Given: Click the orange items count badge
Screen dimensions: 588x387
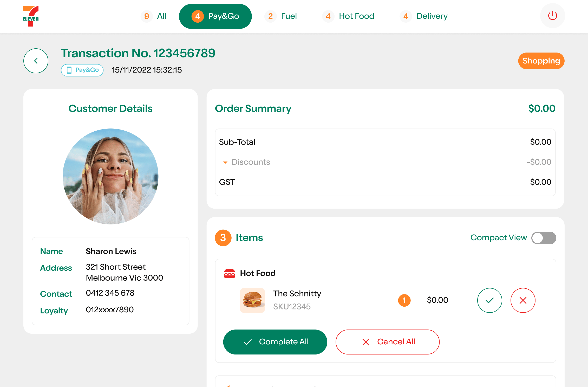Looking at the screenshot, I should click(x=223, y=238).
